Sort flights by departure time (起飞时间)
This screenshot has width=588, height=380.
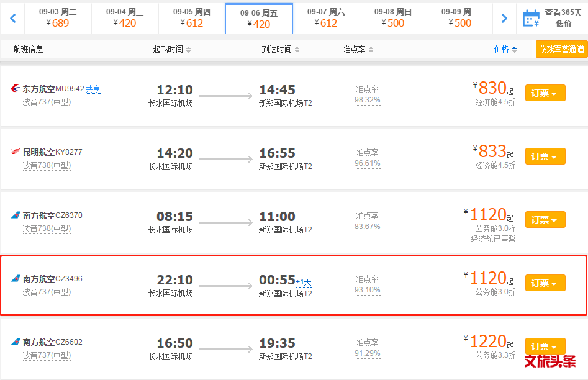click(x=172, y=49)
